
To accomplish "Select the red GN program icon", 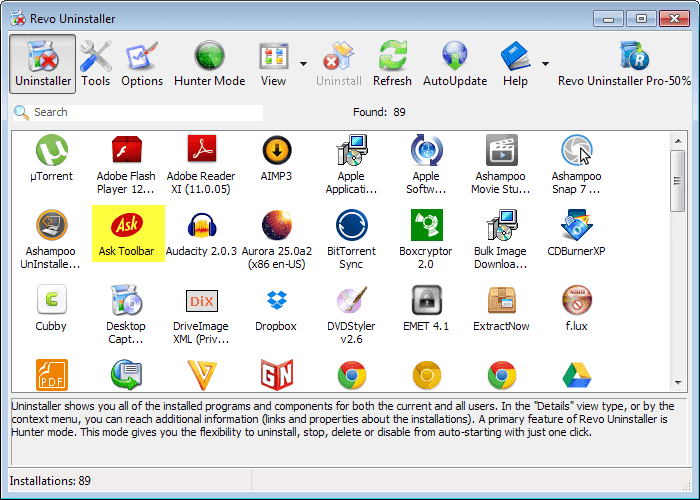I will coord(277,375).
